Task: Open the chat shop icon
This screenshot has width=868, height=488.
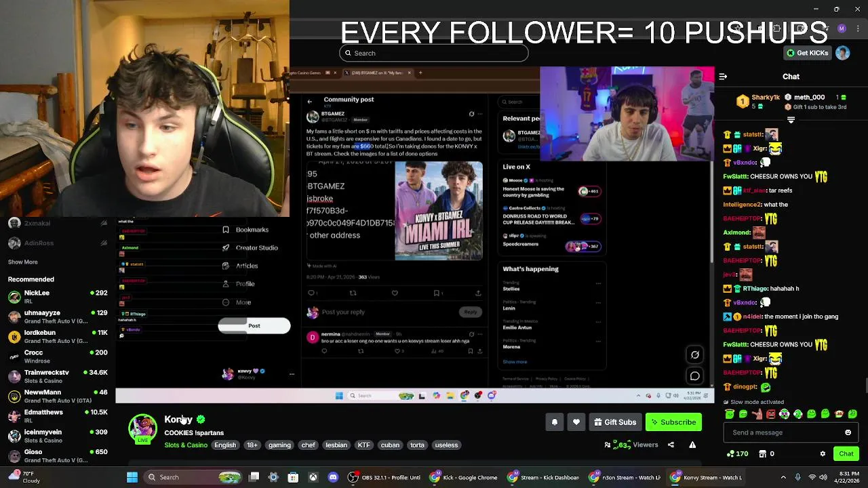Action: (766, 453)
